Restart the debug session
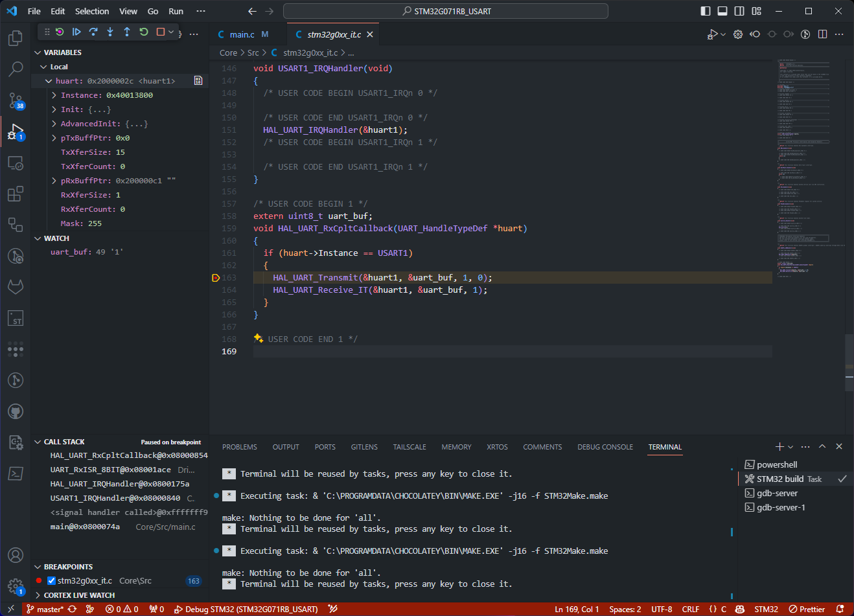The height and width of the screenshot is (616, 854). tap(143, 32)
